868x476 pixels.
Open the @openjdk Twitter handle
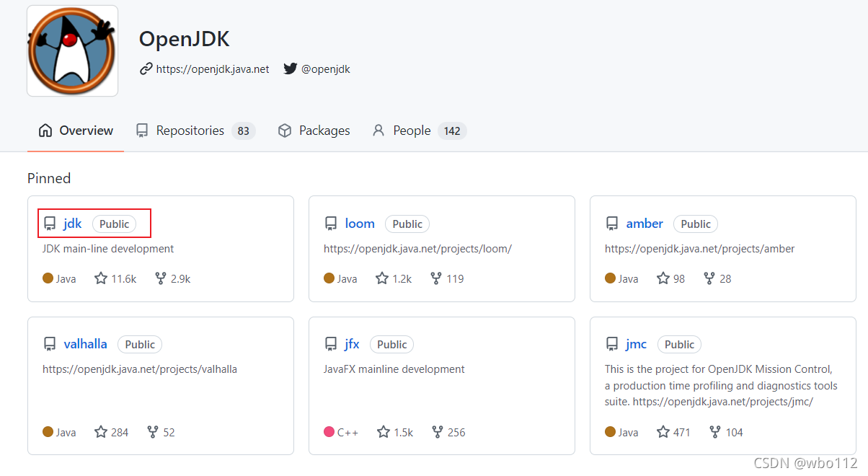click(x=326, y=69)
